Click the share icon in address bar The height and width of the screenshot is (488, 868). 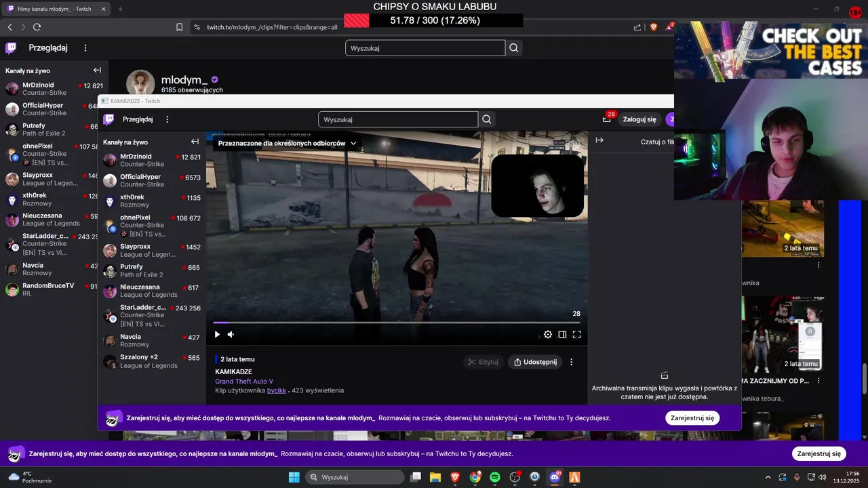[x=637, y=27]
